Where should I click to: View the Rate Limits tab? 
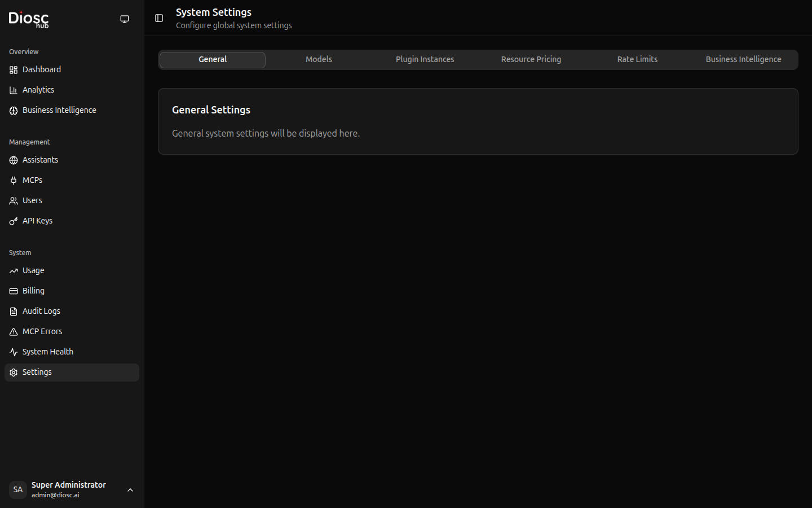pyautogui.click(x=637, y=59)
